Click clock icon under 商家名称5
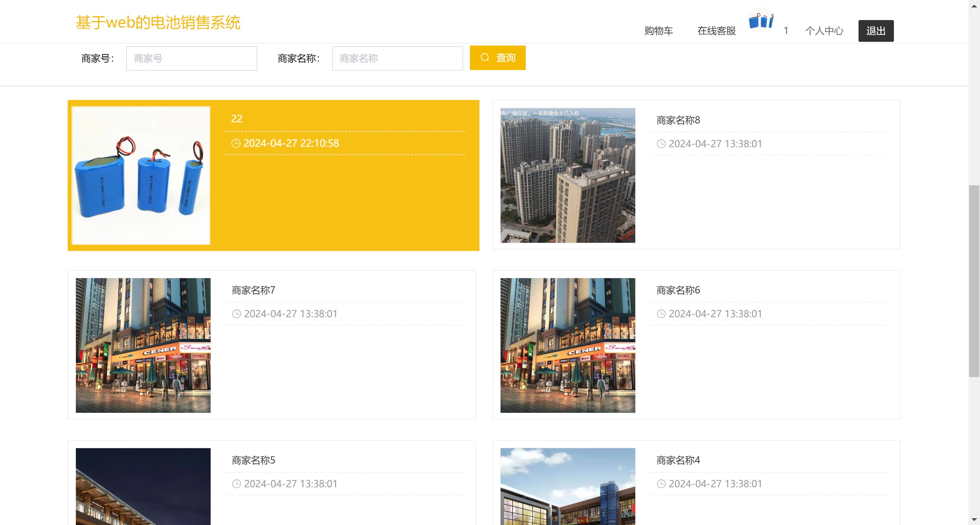 click(236, 484)
